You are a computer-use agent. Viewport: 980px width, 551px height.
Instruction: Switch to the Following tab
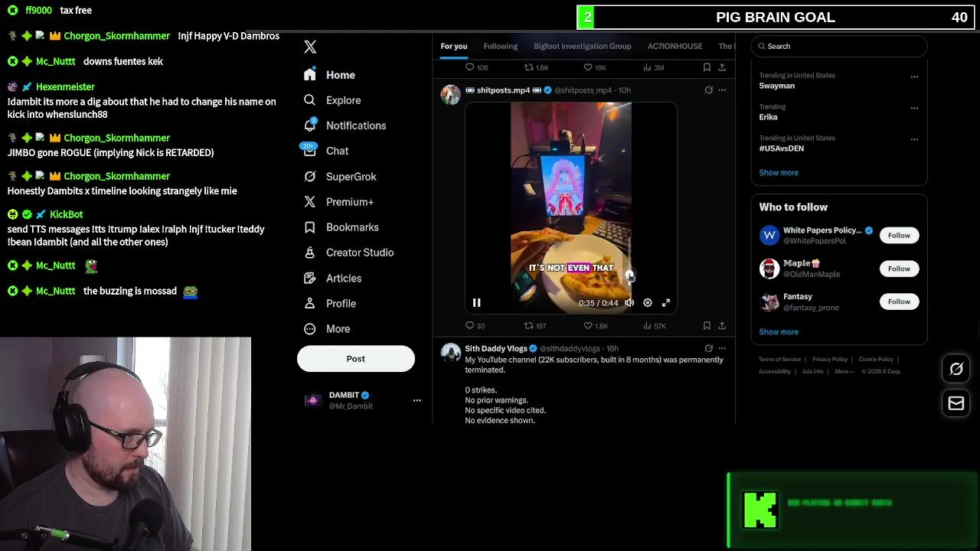(500, 46)
